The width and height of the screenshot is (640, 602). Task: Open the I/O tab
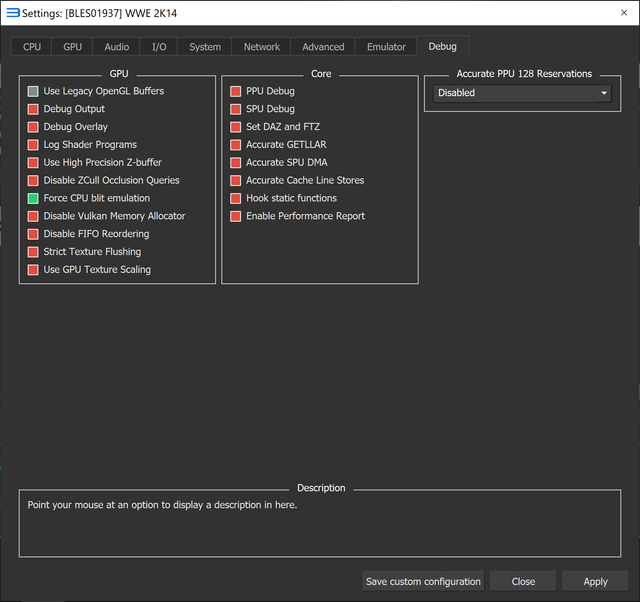point(159,47)
